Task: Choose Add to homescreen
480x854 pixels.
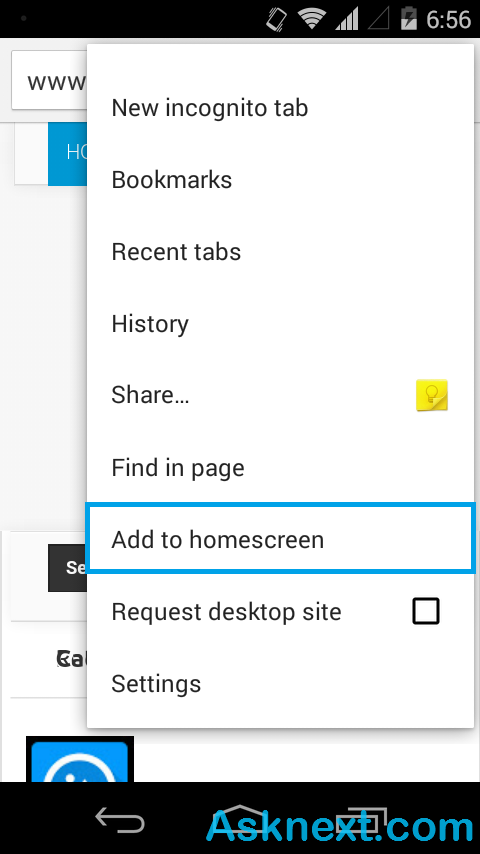Action: pyautogui.click(x=281, y=539)
